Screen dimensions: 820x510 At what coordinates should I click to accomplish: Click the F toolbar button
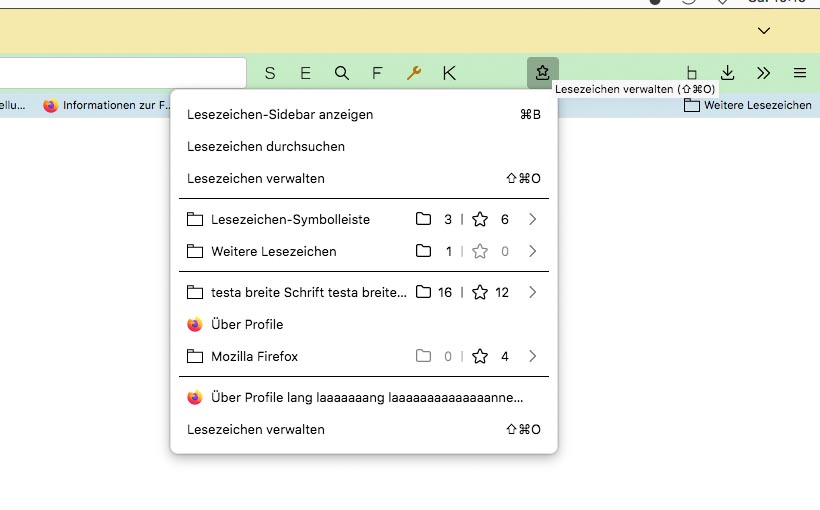pos(377,72)
